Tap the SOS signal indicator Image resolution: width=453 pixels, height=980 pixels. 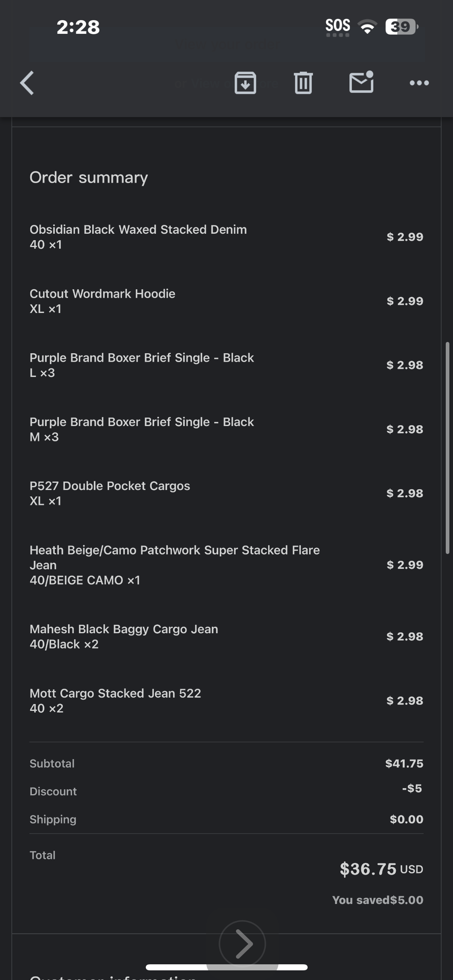click(x=337, y=27)
